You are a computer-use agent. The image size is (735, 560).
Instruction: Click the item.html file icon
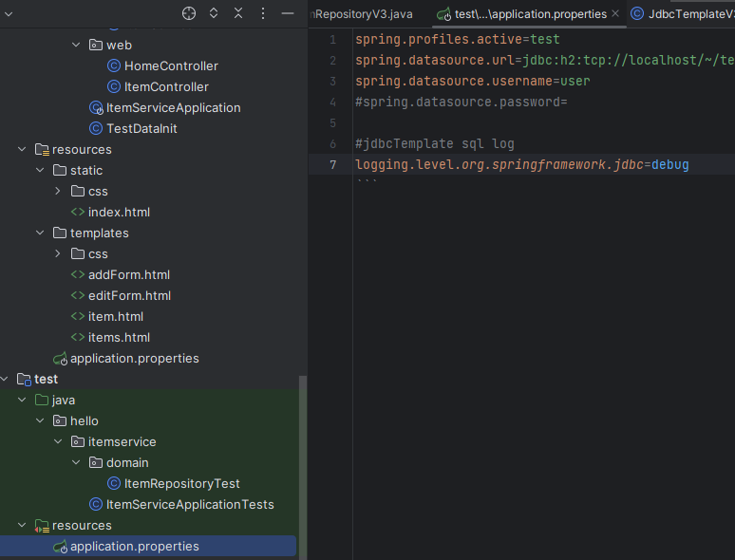tap(78, 316)
